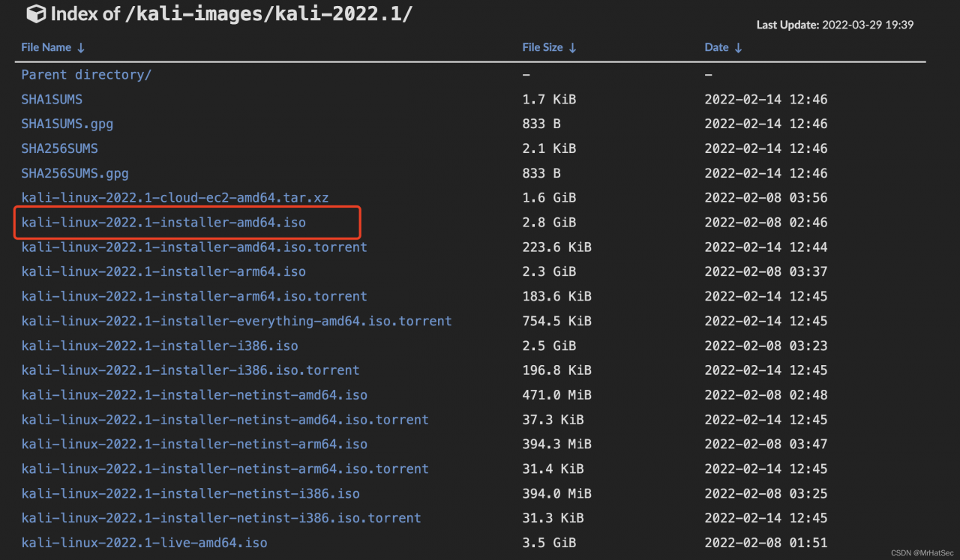
Task: Click the 471.0 MiB size cell
Action: pyautogui.click(x=556, y=395)
